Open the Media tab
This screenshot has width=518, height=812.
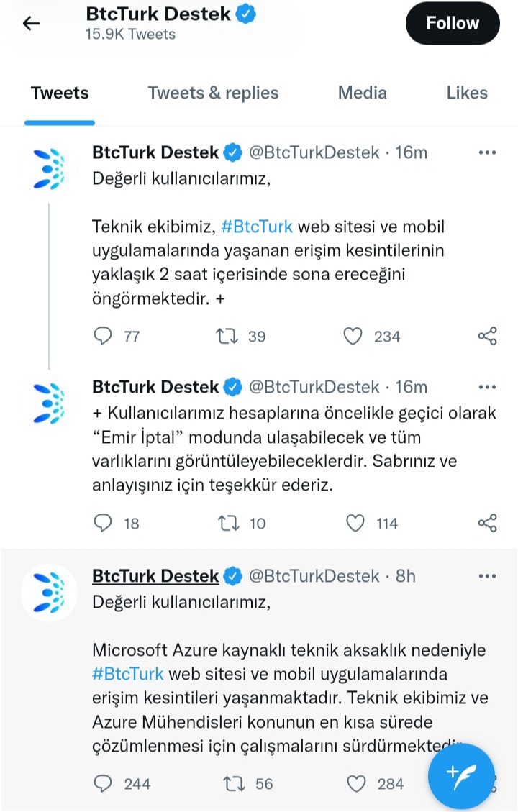click(362, 93)
